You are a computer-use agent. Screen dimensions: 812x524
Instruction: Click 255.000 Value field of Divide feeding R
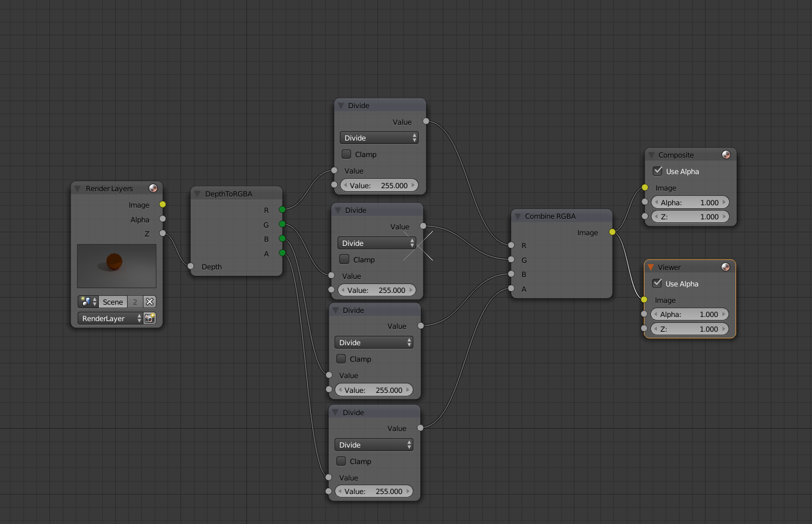[x=379, y=185]
